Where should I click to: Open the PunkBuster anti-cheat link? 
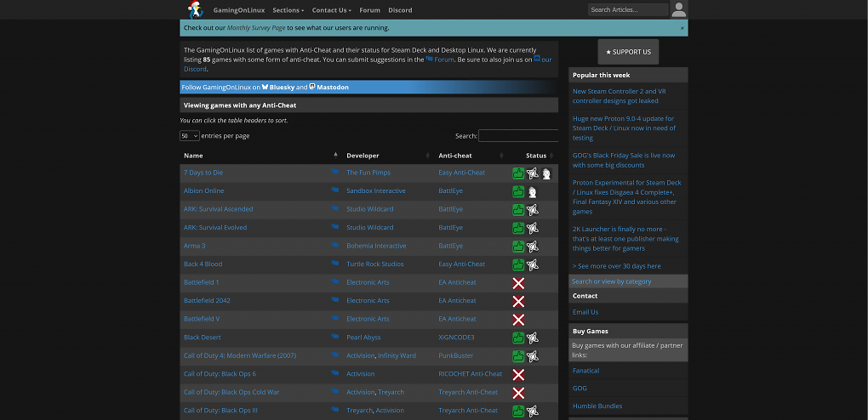[x=454, y=355]
